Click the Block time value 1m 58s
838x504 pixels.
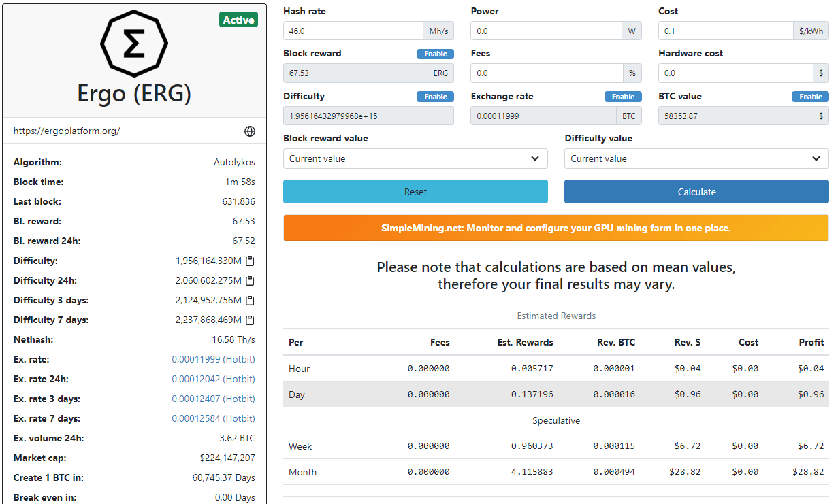point(240,182)
